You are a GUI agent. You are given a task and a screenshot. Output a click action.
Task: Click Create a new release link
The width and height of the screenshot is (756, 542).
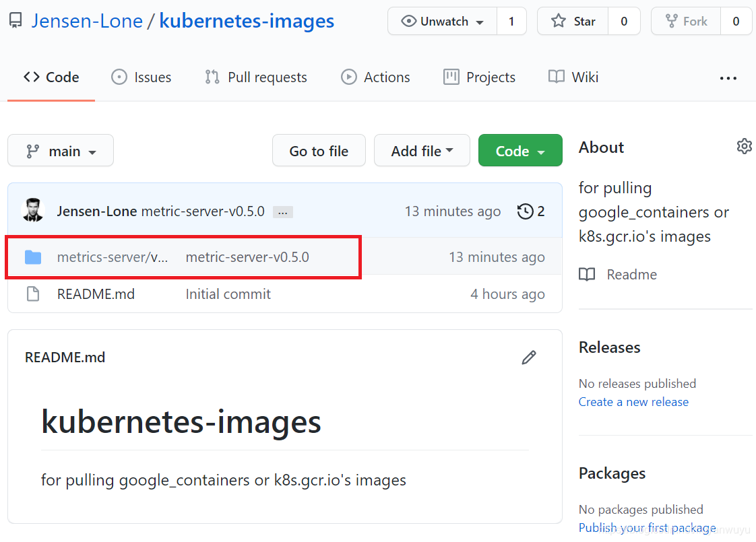coord(633,402)
